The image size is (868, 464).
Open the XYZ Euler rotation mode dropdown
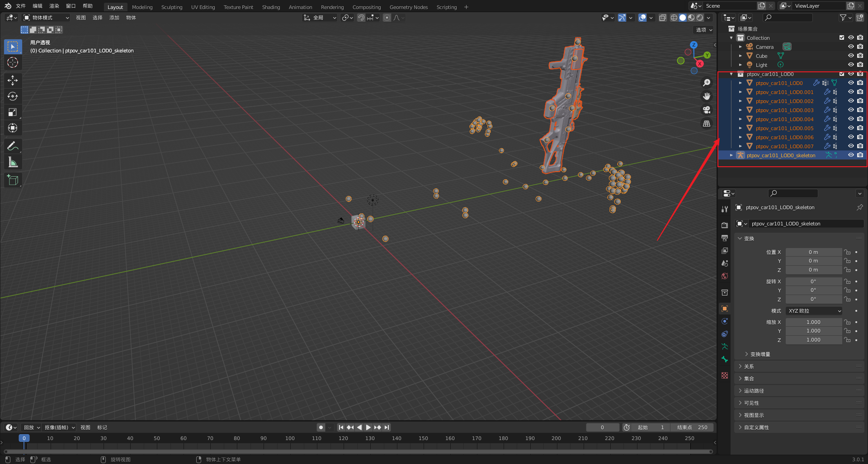[x=814, y=311]
